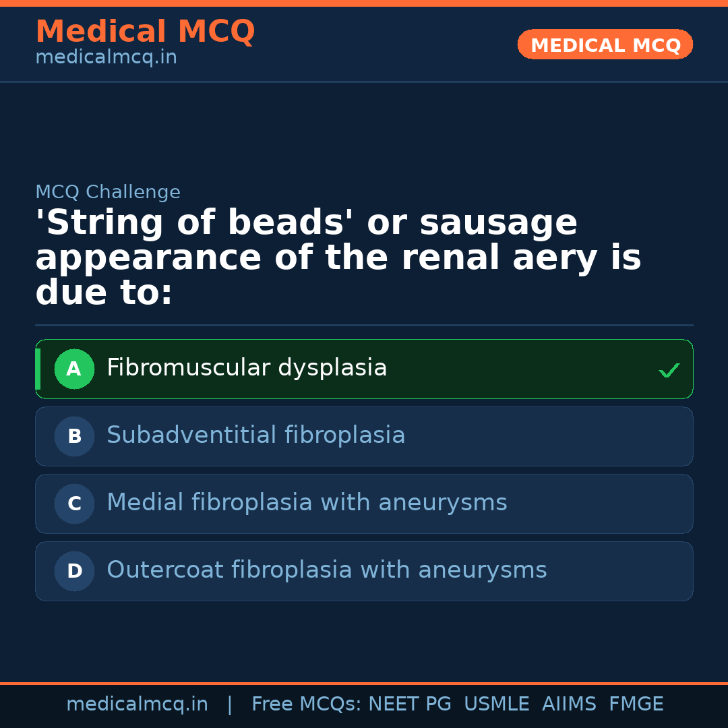Click the MCQ Challenge label
Screen dimensions: 728x728
coord(108,192)
